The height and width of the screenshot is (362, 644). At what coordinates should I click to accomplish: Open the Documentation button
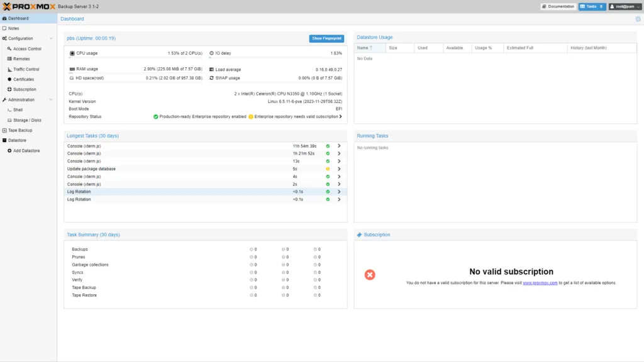(x=558, y=6)
